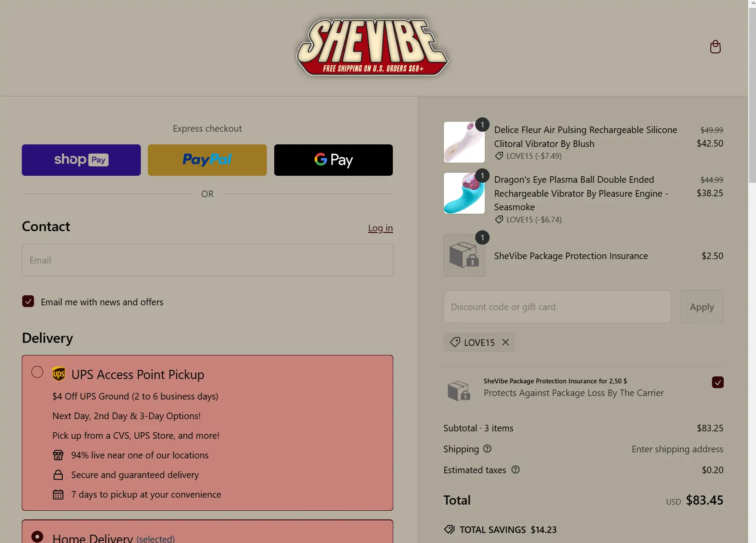Open Dragon's Eye vibrator product thumbnail
The height and width of the screenshot is (543, 756).
464,193
